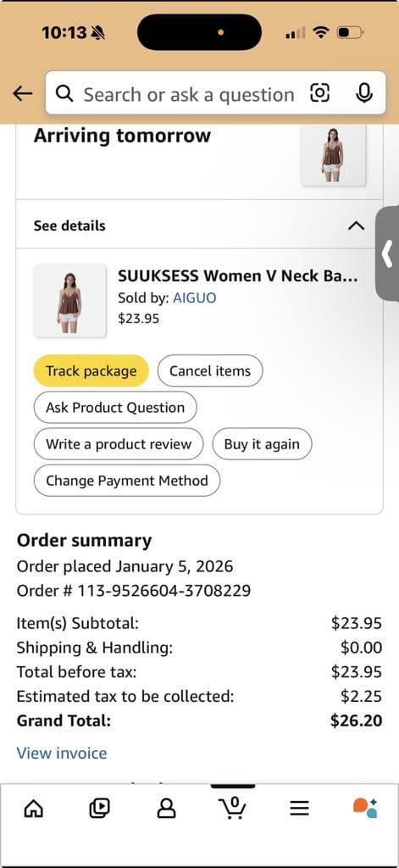Click the Track package button

tap(91, 371)
